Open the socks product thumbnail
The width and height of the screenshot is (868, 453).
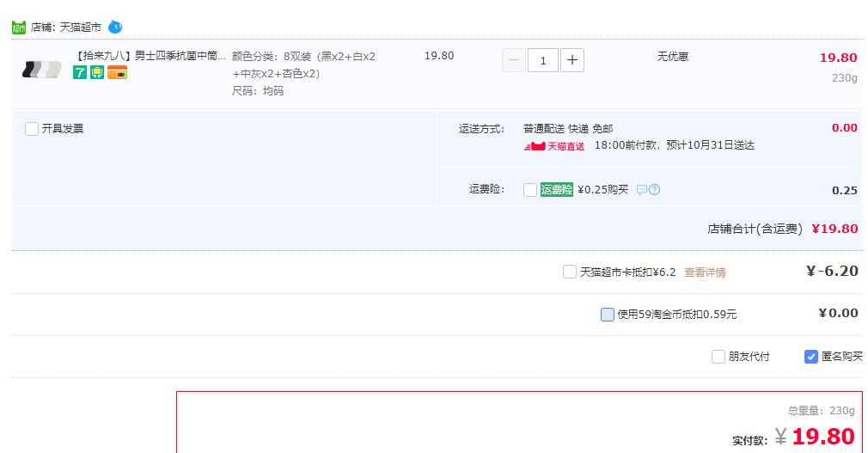(41, 70)
